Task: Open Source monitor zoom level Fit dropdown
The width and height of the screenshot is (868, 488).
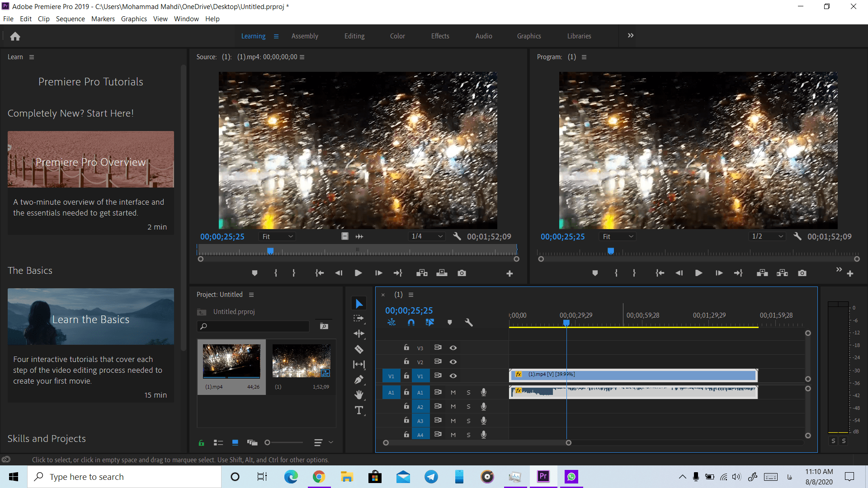Action: (277, 236)
